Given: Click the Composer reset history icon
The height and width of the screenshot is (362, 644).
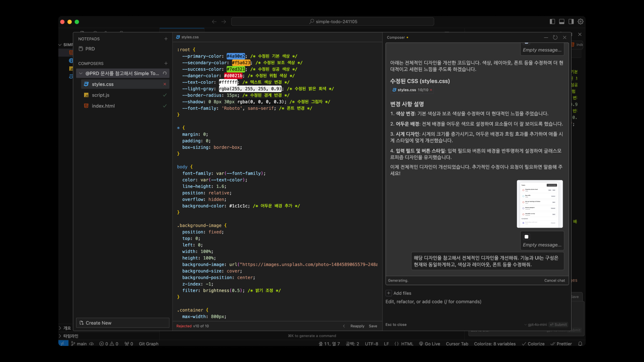Looking at the screenshot, I should [x=555, y=37].
